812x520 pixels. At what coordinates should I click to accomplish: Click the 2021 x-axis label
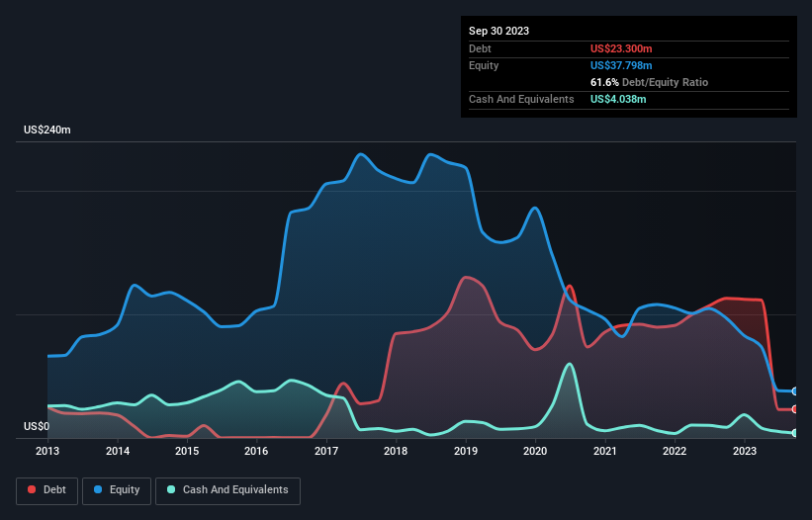pyautogui.click(x=605, y=451)
